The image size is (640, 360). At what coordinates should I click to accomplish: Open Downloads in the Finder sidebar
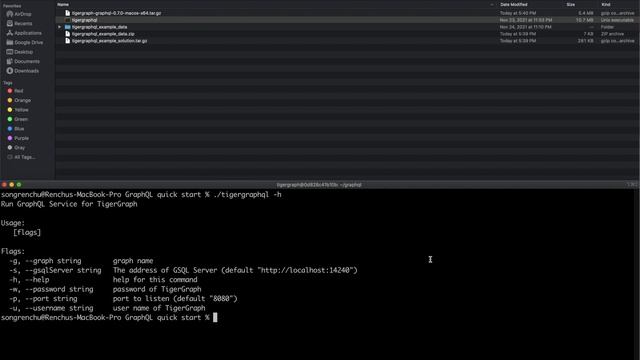coord(23,71)
